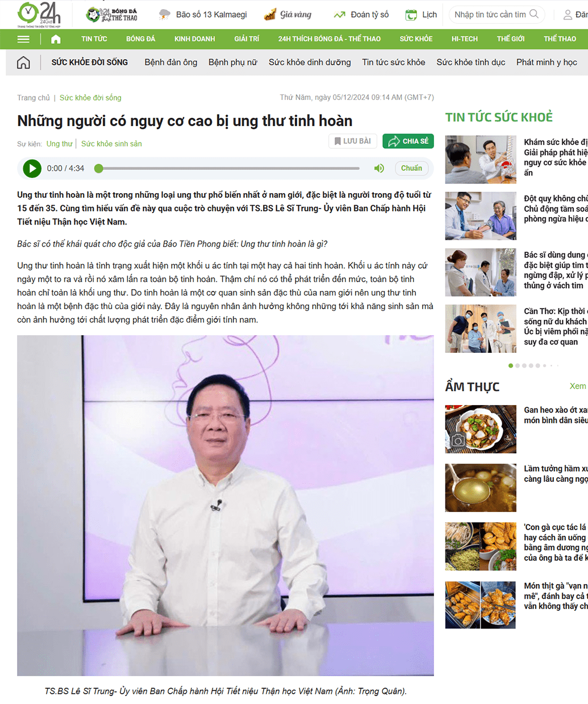This screenshot has width=588, height=704.
Task: Open the Gan heo xào food thumbnail
Action: 481,429
